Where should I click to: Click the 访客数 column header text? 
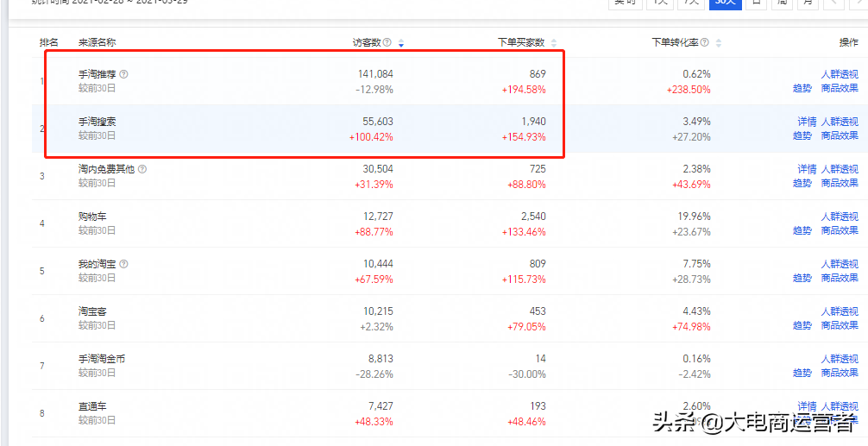click(x=367, y=42)
